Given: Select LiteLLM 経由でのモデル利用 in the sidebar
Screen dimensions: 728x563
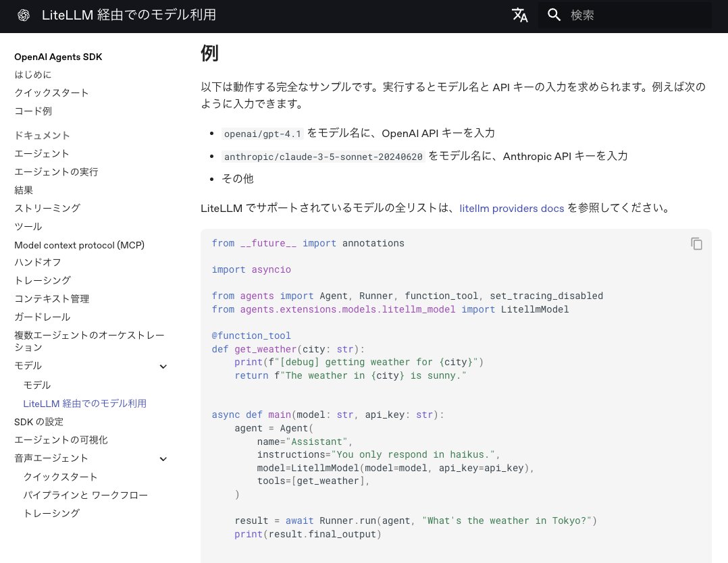Looking at the screenshot, I should point(85,404).
